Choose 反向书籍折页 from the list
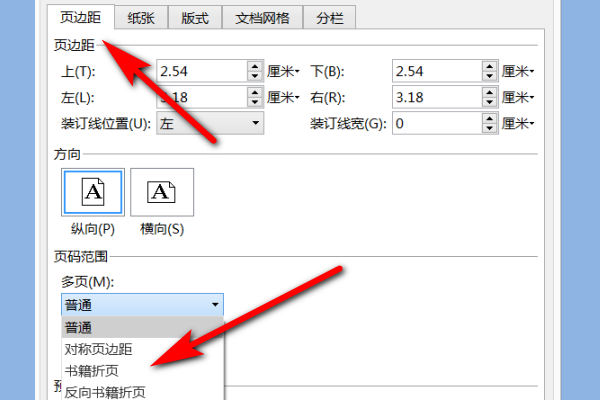 click(105, 390)
